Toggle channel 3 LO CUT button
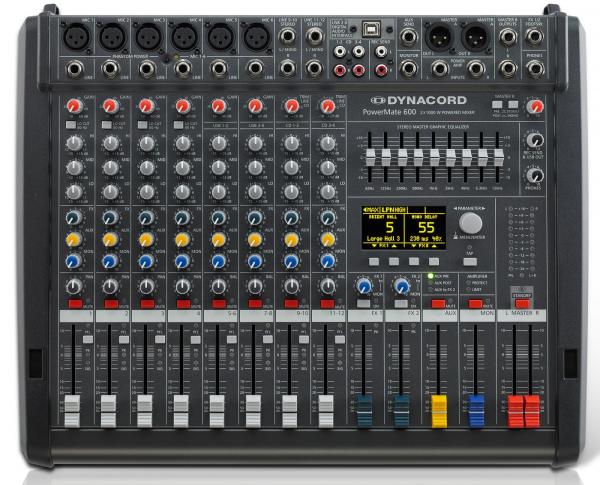 pos(142,125)
